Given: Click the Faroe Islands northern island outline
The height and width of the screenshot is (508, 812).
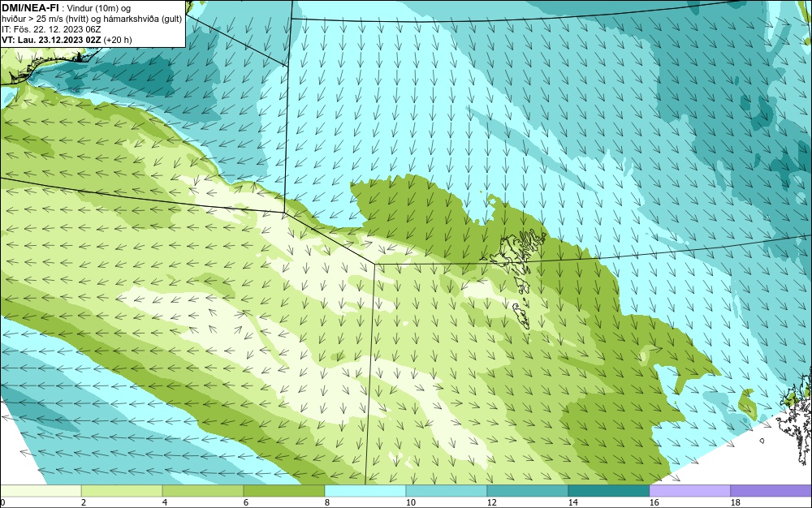Looking at the screenshot, I should coord(516,252).
